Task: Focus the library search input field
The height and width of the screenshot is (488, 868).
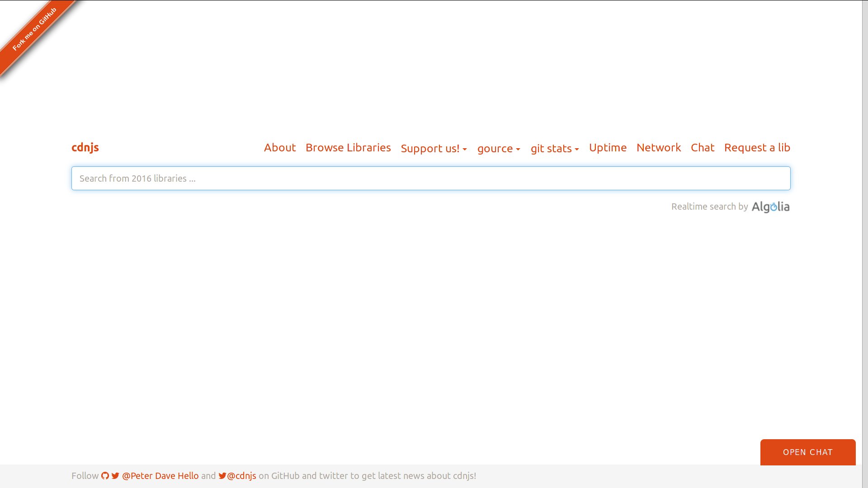Action: (x=431, y=178)
